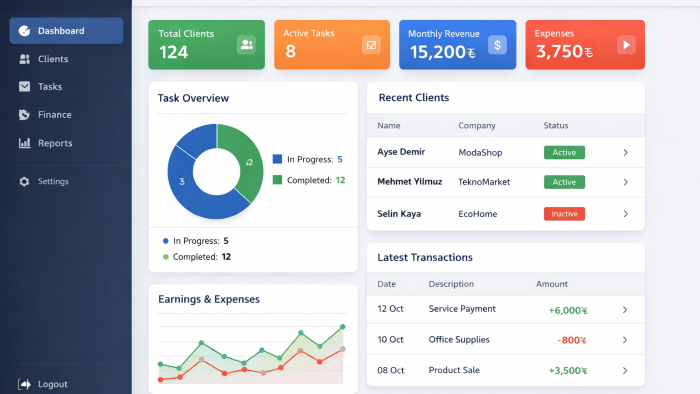This screenshot has width=700, height=394.
Task: Click the +6,000 amount value
Action: coord(568,311)
